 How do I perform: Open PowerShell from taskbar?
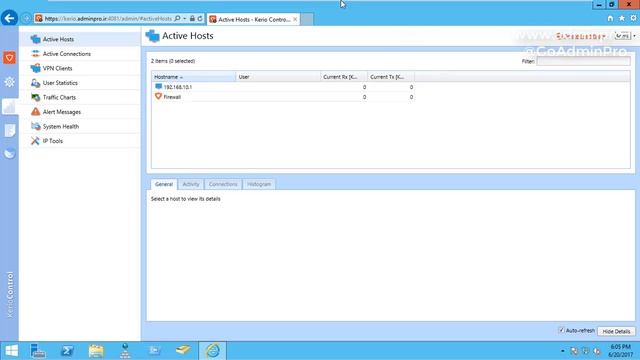(67, 351)
